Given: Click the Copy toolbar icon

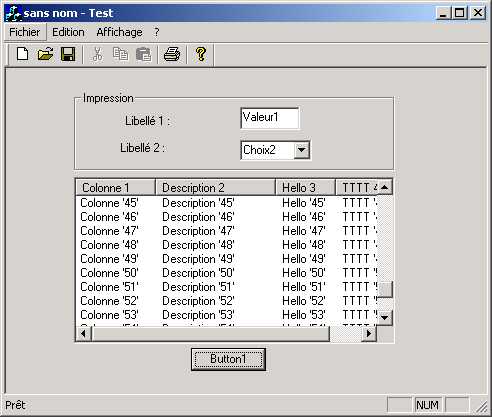Looking at the screenshot, I should pyautogui.click(x=120, y=54).
